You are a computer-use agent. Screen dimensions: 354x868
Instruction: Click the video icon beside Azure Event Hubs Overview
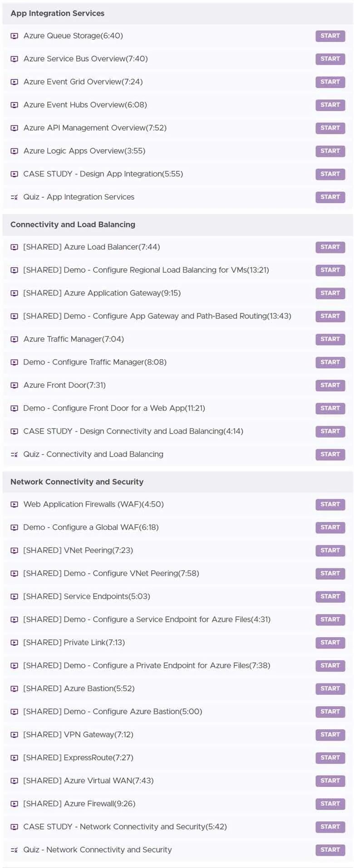coord(15,105)
